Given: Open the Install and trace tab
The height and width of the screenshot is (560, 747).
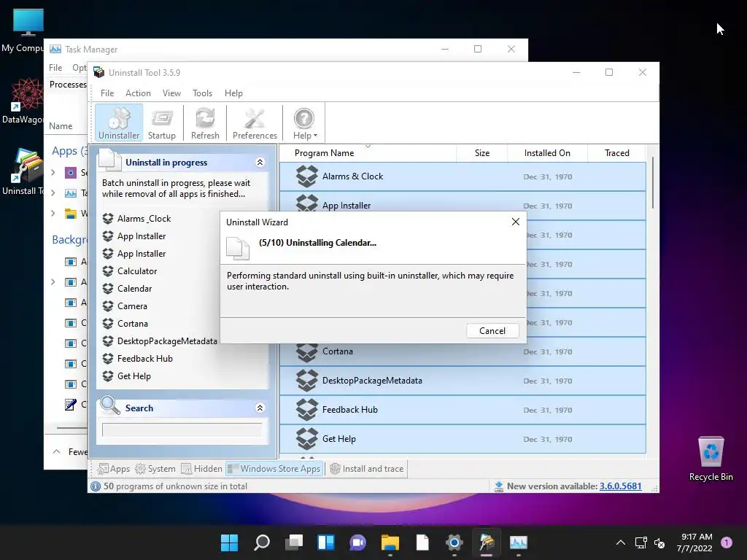Looking at the screenshot, I should point(366,469).
